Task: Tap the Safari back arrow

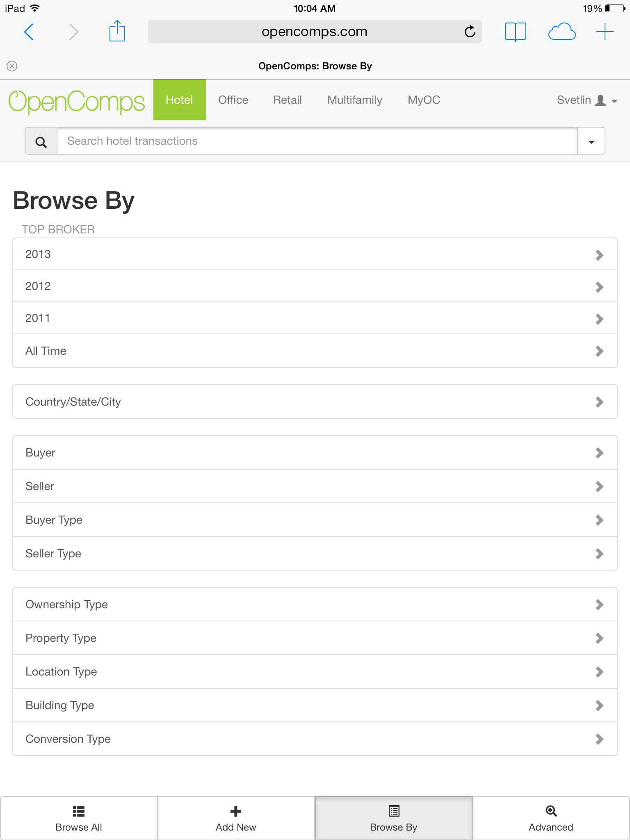Action: [x=29, y=32]
